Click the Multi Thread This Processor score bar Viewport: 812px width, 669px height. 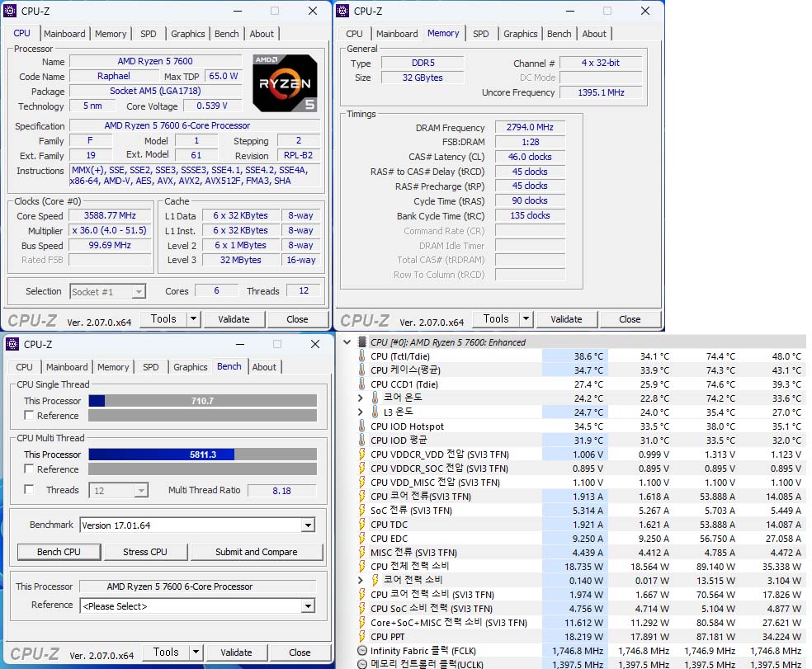pos(202,455)
